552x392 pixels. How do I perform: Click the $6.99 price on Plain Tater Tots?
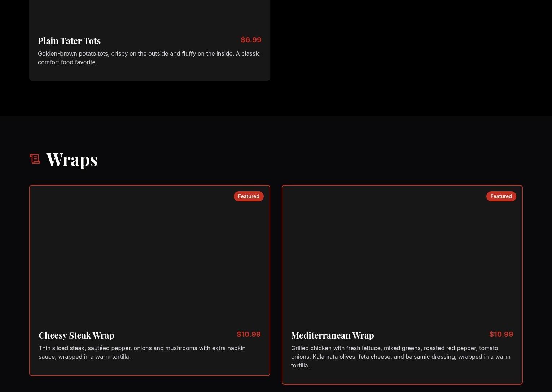coord(251,40)
